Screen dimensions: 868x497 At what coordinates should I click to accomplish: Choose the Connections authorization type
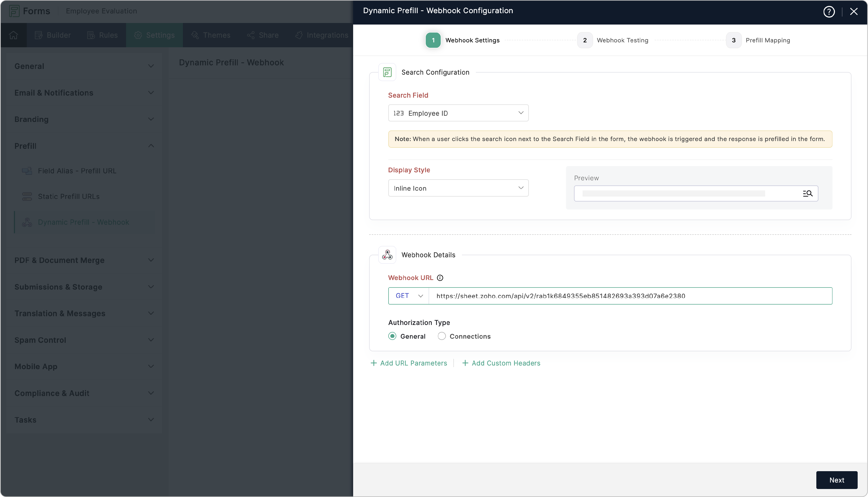pos(442,336)
